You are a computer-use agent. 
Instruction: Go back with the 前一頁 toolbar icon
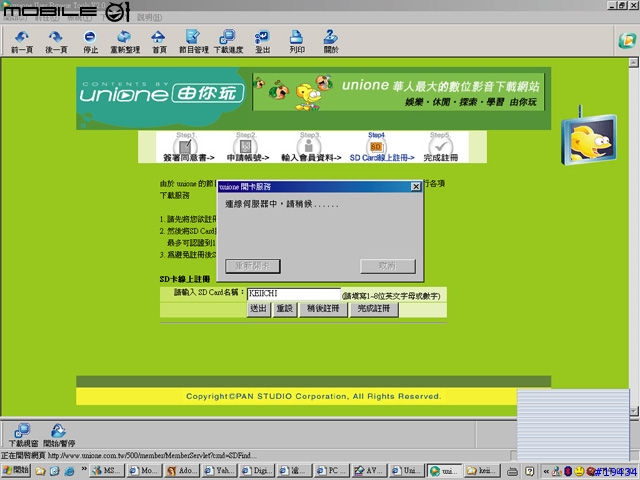[x=22, y=41]
